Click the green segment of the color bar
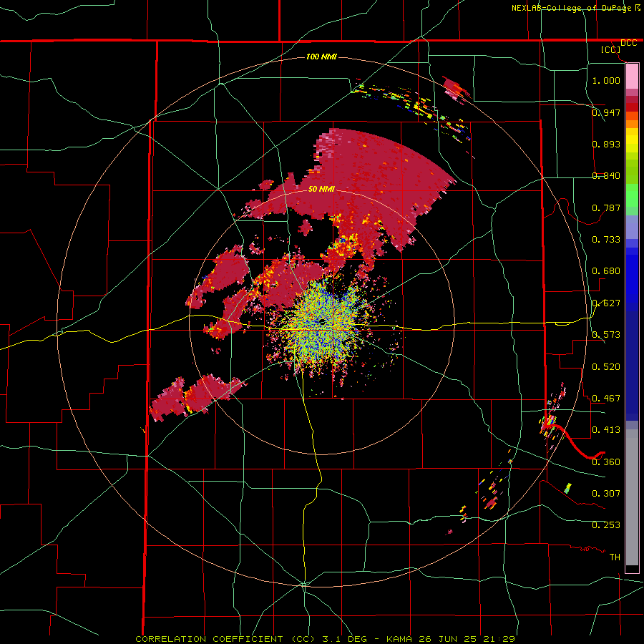Viewport: 644px width, 644px height. coord(632,195)
